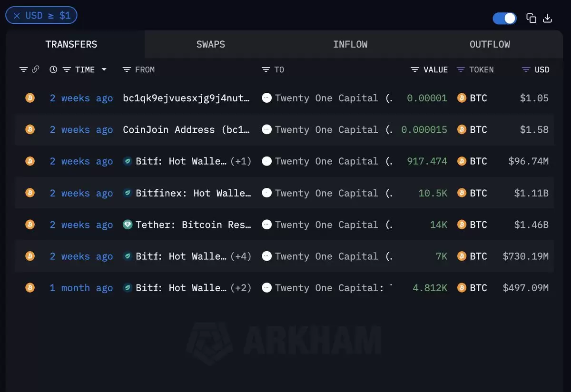
Task: Remove the USD ≥ $1 filter chip
Action: [x=17, y=16]
